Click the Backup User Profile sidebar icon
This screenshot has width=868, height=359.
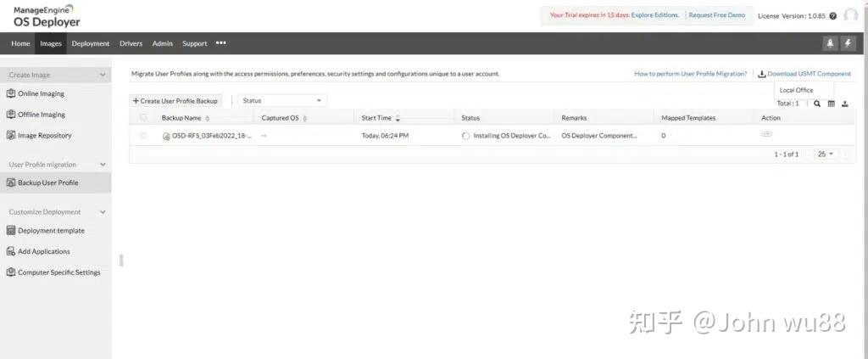click(10, 182)
